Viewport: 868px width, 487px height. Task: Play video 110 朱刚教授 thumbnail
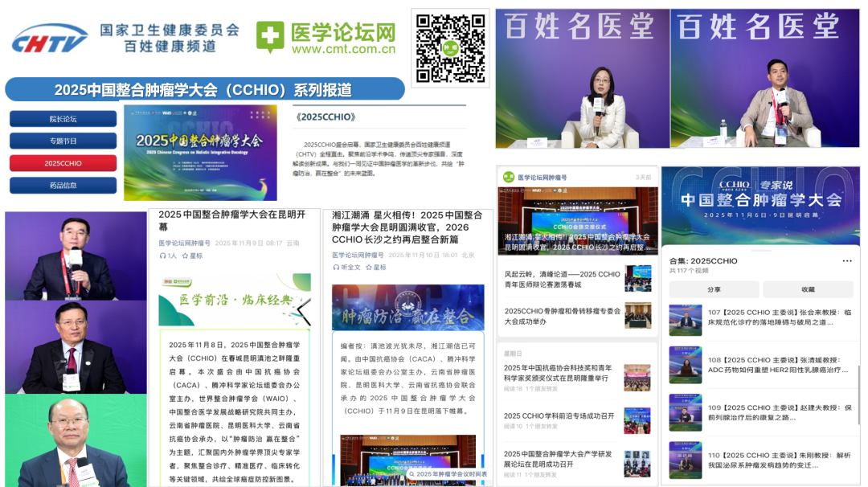pyautogui.click(x=686, y=460)
